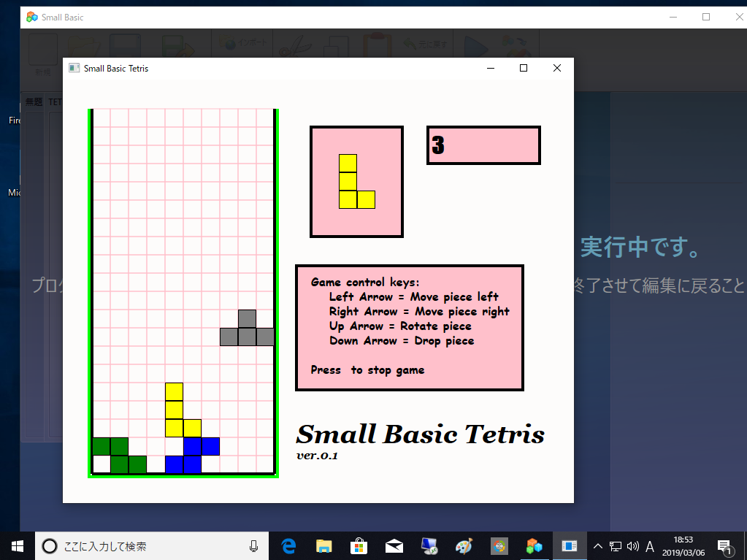Maximize the Small Basic Tetris window
The height and width of the screenshot is (560, 747).
click(524, 68)
